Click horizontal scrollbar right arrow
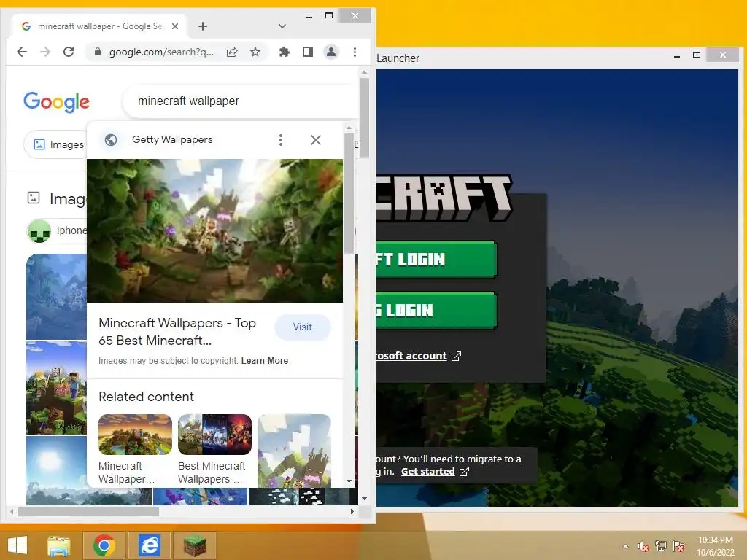Viewport: 747px width, 560px height. point(352,511)
